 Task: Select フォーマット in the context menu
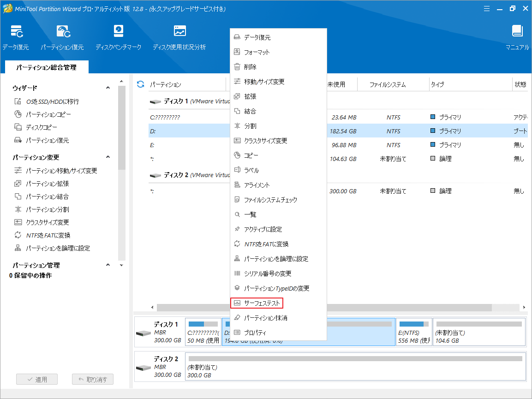click(257, 52)
